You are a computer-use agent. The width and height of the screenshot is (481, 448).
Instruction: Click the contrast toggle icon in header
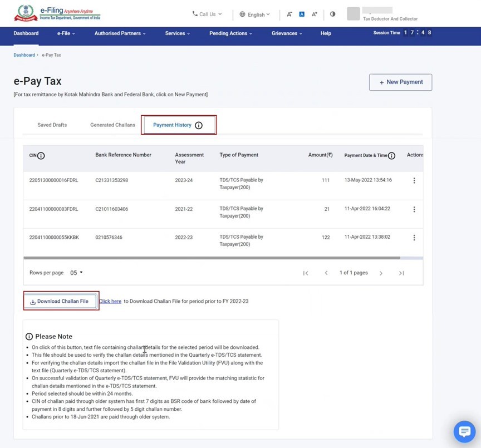(332, 14)
